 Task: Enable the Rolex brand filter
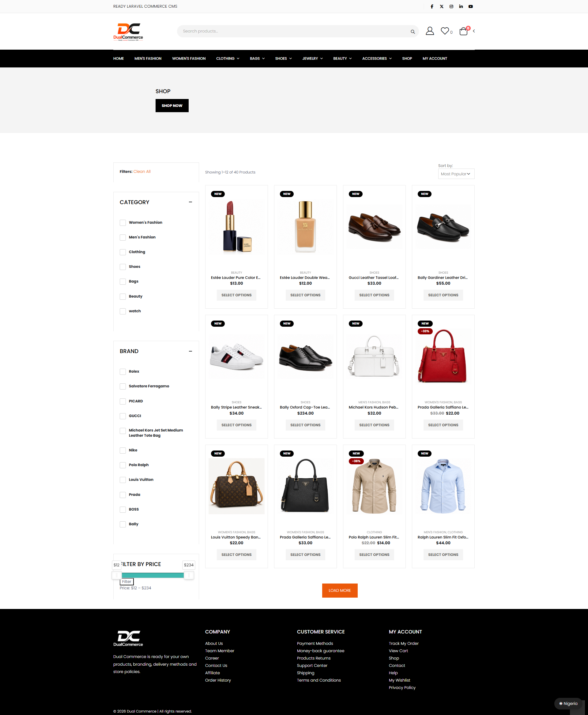coord(123,372)
